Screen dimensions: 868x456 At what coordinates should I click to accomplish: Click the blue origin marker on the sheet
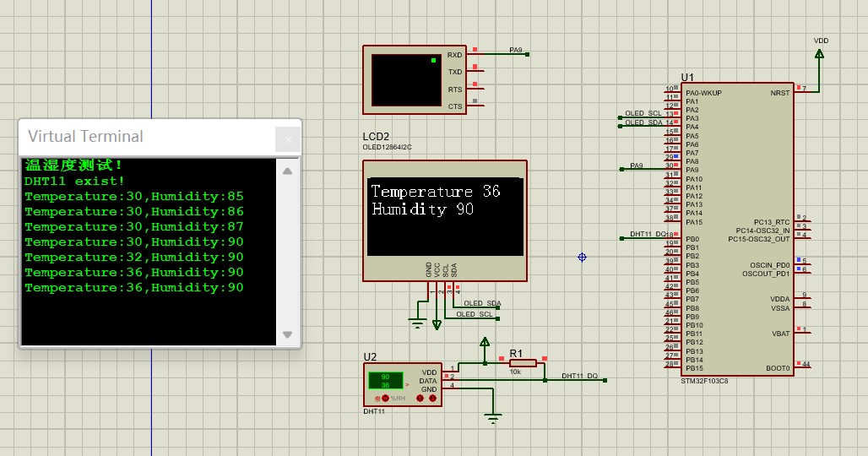click(x=582, y=257)
